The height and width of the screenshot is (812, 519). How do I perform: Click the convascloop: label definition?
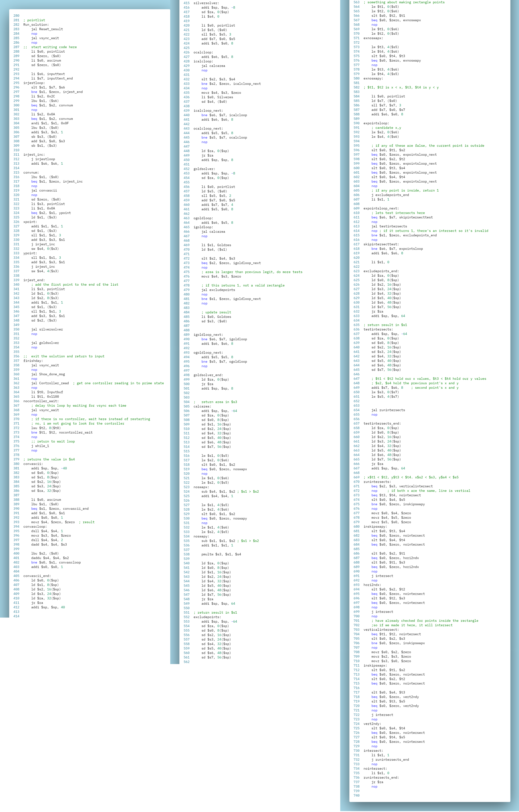tap(35, 527)
